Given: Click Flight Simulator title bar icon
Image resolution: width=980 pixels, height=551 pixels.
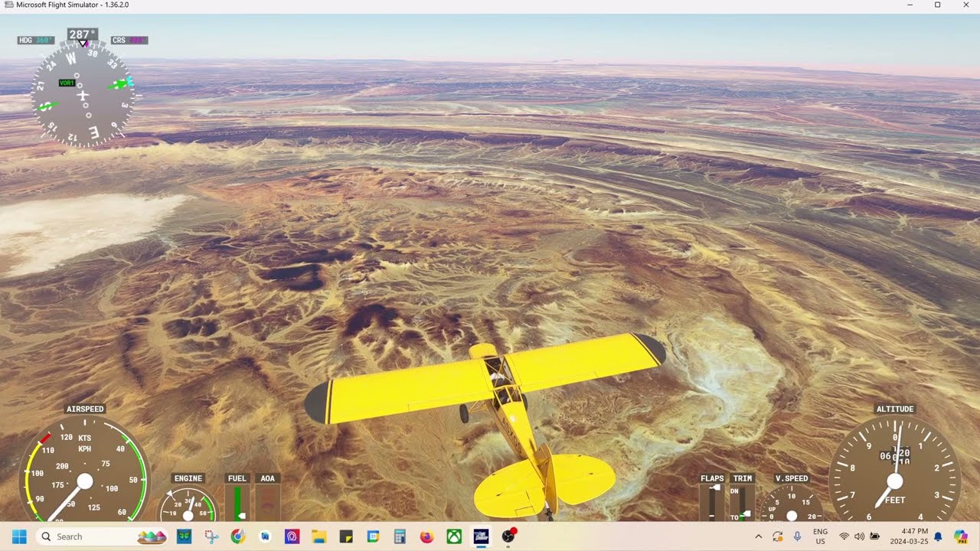Looking at the screenshot, I should (8, 5).
